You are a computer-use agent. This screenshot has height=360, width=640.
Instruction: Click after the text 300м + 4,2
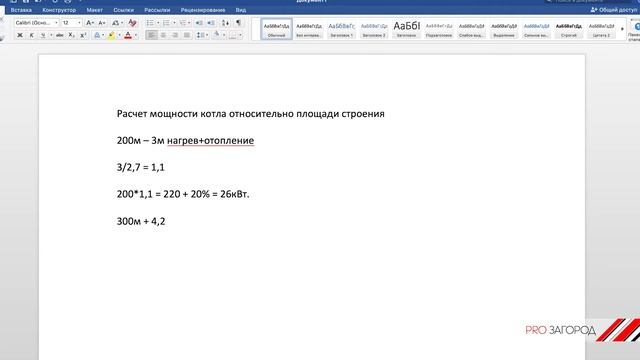166,221
